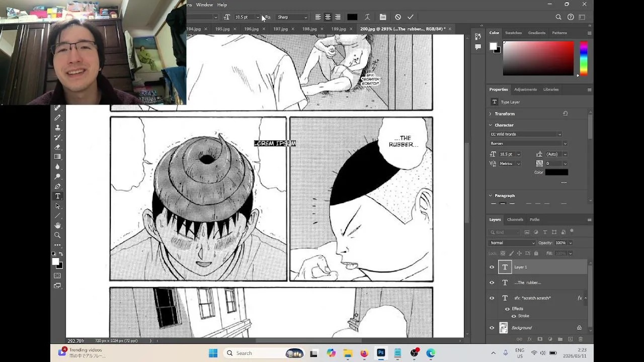This screenshot has width=644, height=362.
Task: Open the Help icon in options bar
Action: (x=571, y=17)
